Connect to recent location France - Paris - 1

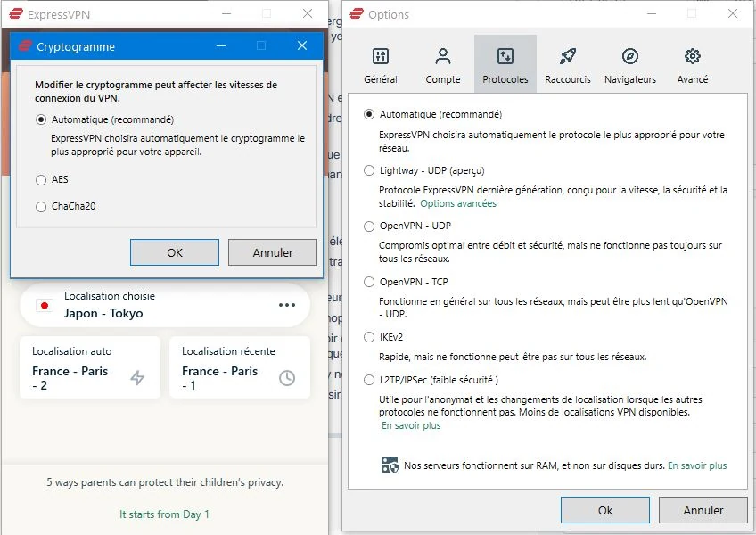pyautogui.click(x=240, y=367)
